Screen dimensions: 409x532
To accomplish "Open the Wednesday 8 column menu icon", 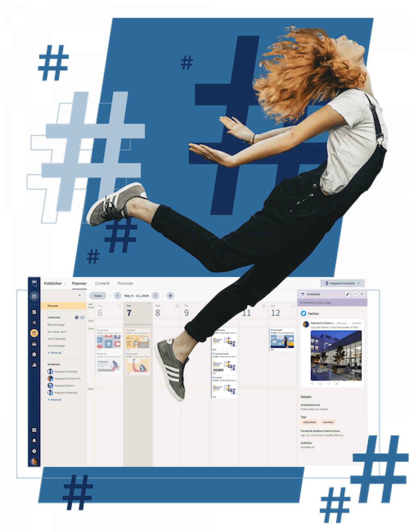I will 178,306.
